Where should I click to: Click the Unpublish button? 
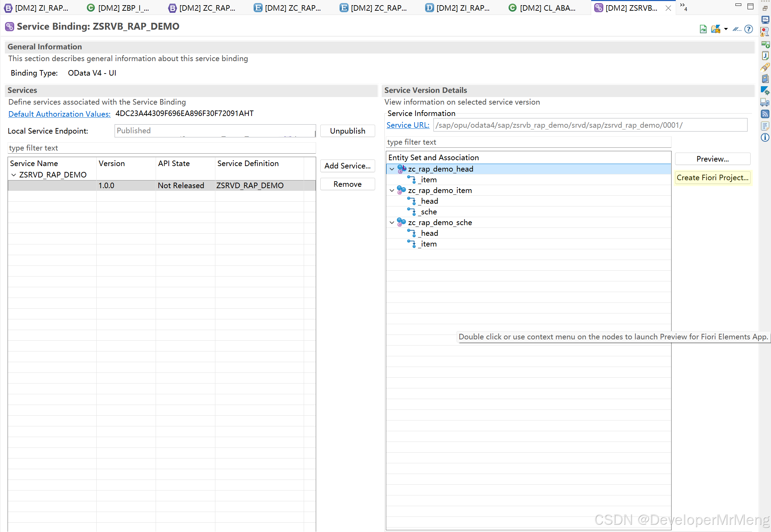[x=347, y=131]
